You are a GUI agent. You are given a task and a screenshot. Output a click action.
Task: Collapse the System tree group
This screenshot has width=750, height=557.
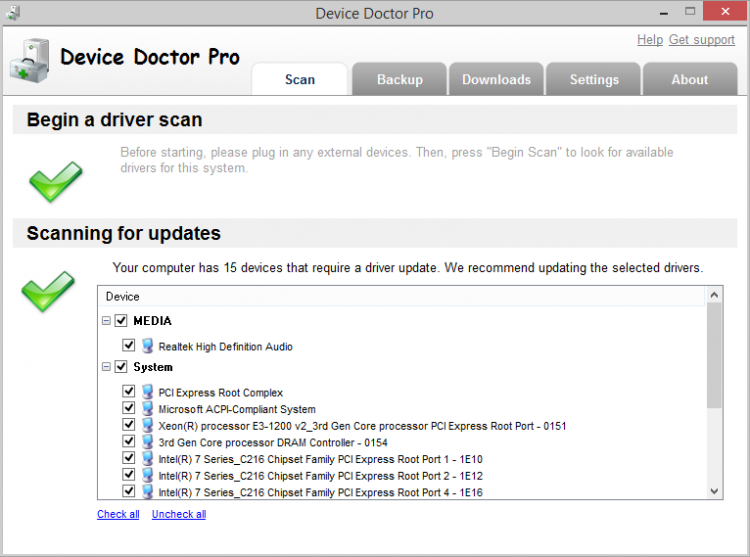106,367
